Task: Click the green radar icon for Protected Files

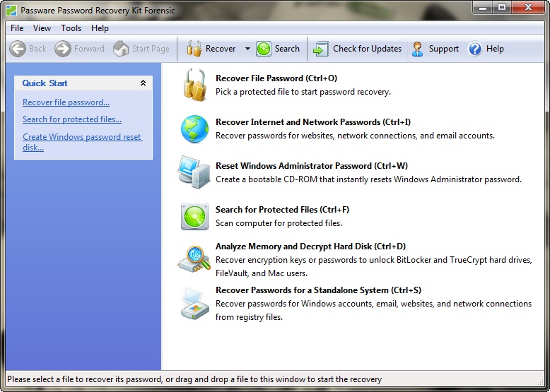Action: 194,217
